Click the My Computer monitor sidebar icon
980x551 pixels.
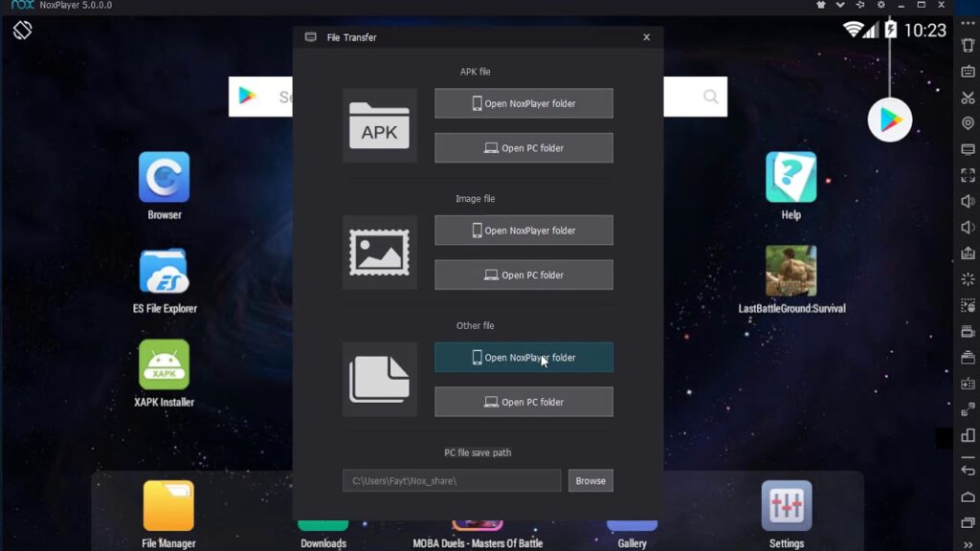click(968, 149)
